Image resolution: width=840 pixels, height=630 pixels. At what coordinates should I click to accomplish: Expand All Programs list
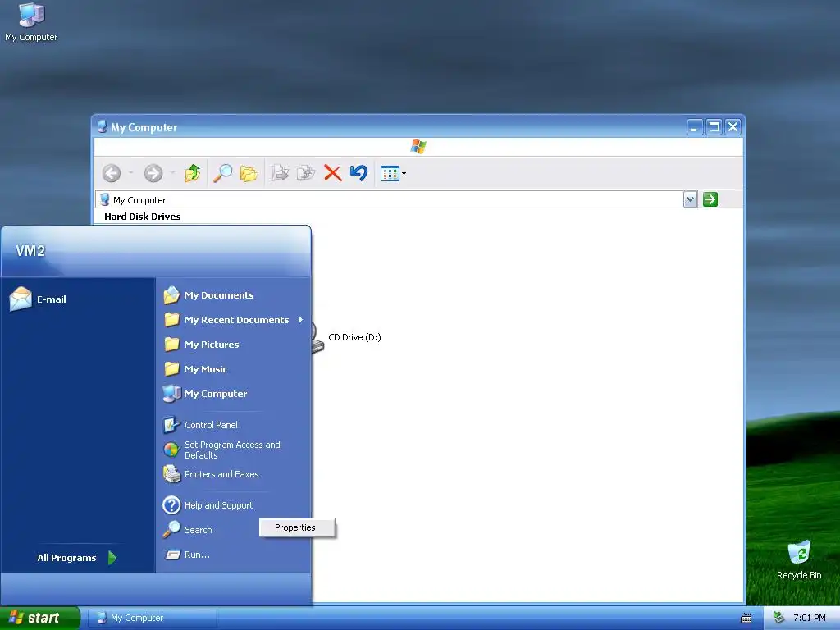(76, 558)
